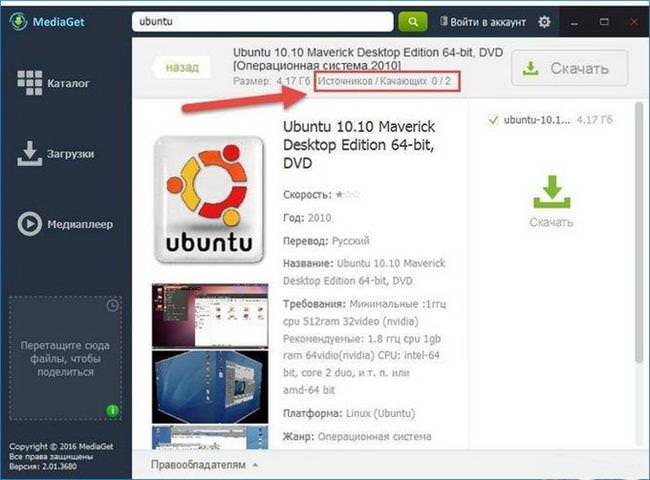This screenshot has width=650, height=480.
Task: Go back with the назад button
Action: 182,67
